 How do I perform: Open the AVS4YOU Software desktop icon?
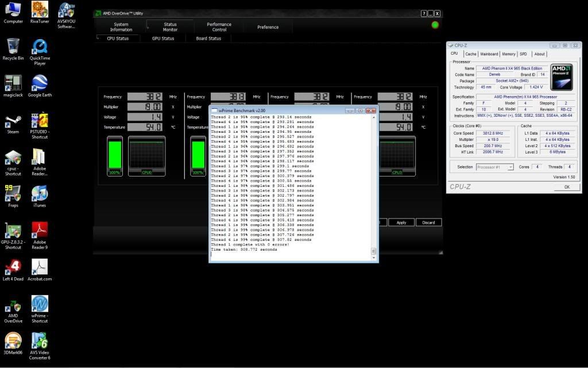pyautogui.click(x=67, y=16)
